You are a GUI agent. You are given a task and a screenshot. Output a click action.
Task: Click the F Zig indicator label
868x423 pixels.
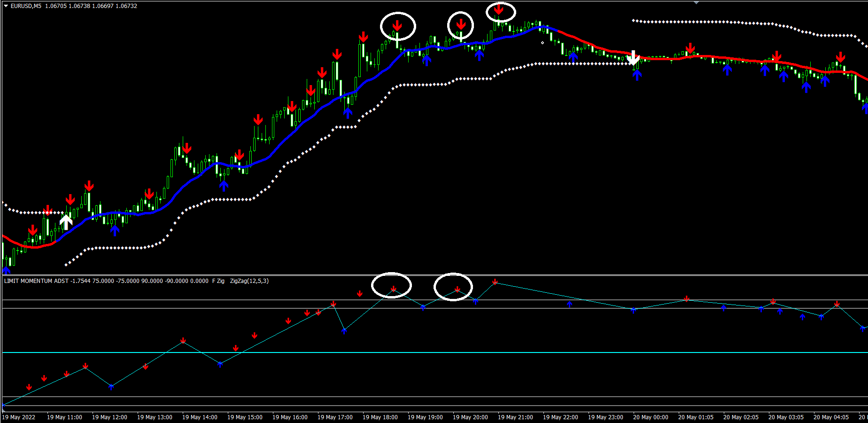pyautogui.click(x=218, y=281)
